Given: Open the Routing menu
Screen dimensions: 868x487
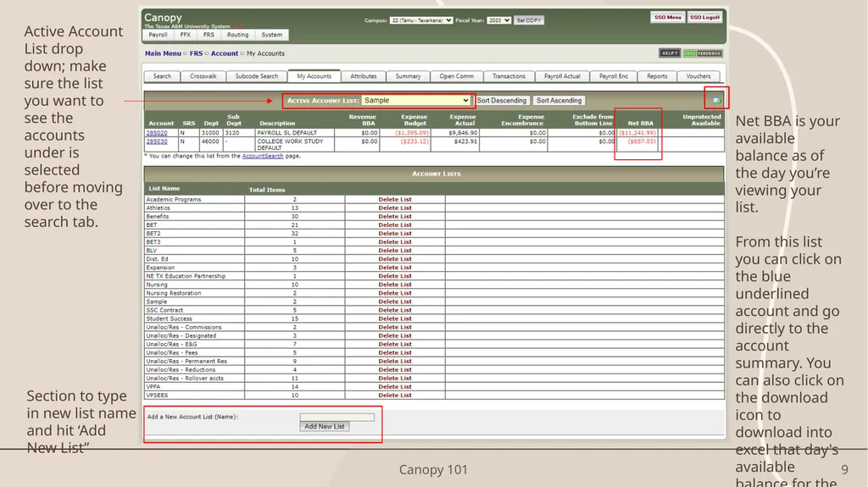Looking at the screenshot, I should pos(238,35).
